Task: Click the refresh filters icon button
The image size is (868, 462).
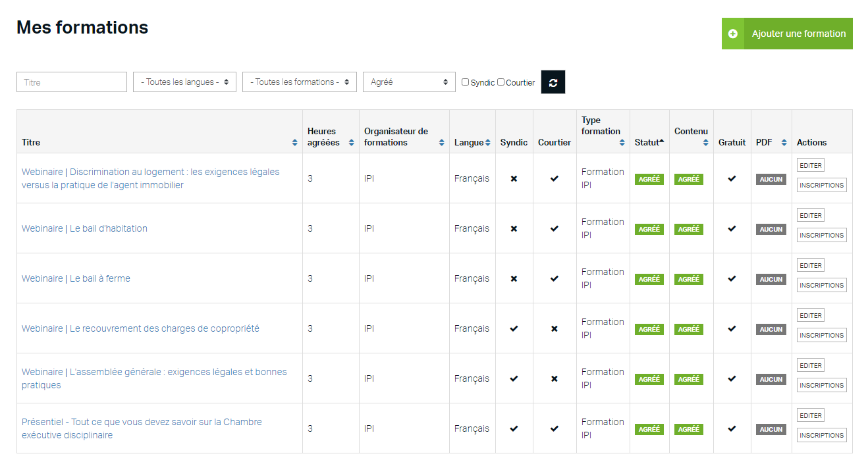Action: pos(553,82)
